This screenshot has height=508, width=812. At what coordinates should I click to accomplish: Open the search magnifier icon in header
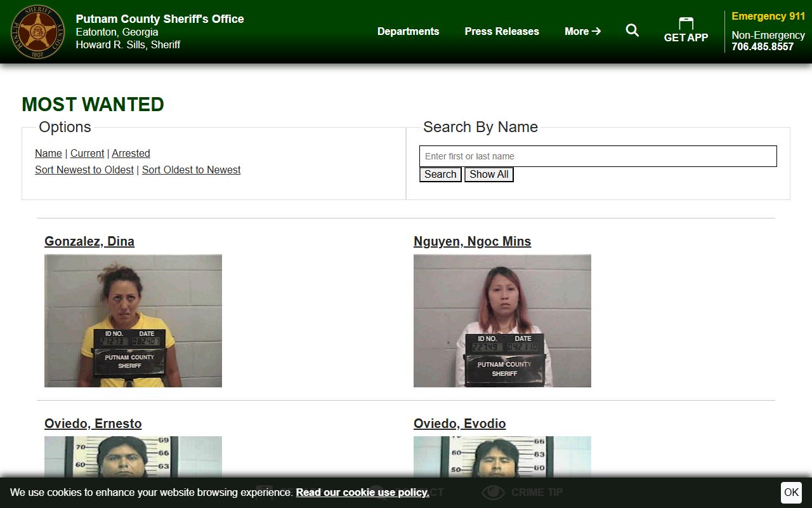tap(632, 30)
